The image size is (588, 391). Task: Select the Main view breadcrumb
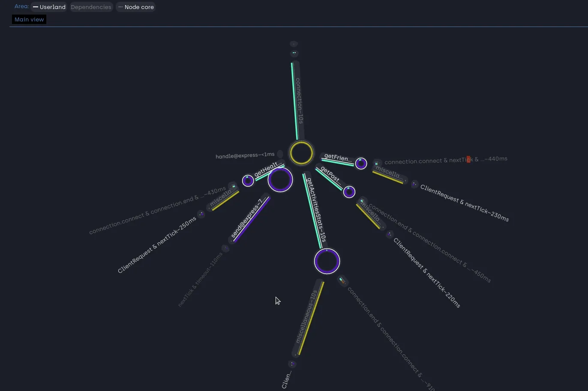(29, 19)
